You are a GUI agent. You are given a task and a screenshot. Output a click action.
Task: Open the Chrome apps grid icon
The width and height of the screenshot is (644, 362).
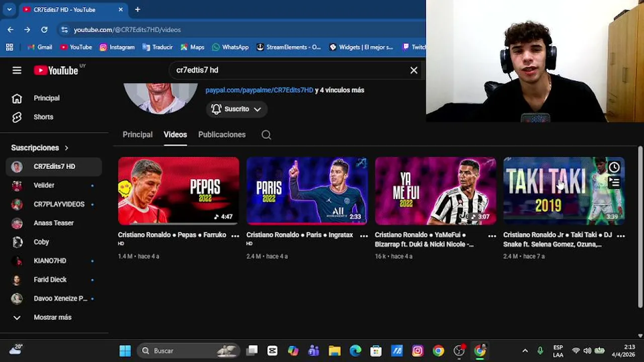(10, 47)
